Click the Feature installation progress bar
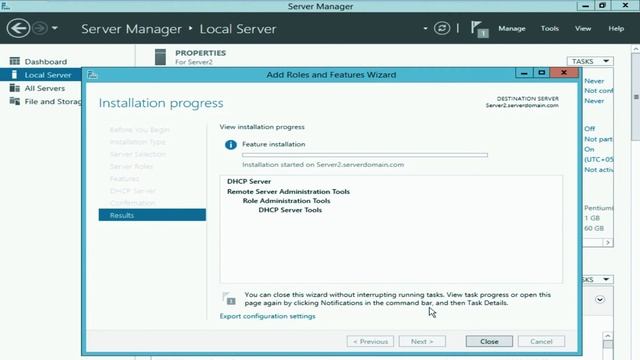Screen dimensions: 640x360 (x=364, y=155)
